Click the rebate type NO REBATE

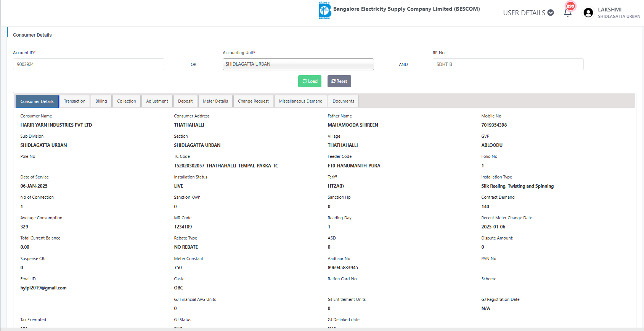[186, 247]
